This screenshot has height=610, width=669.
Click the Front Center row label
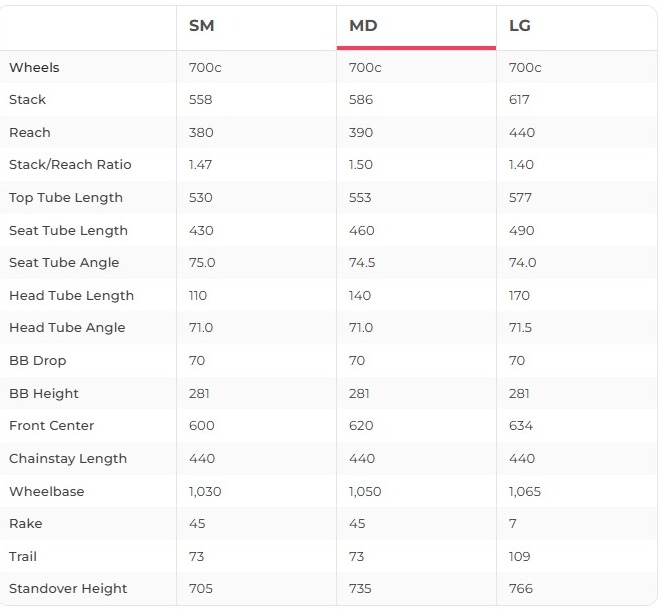(x=52, y=426)
